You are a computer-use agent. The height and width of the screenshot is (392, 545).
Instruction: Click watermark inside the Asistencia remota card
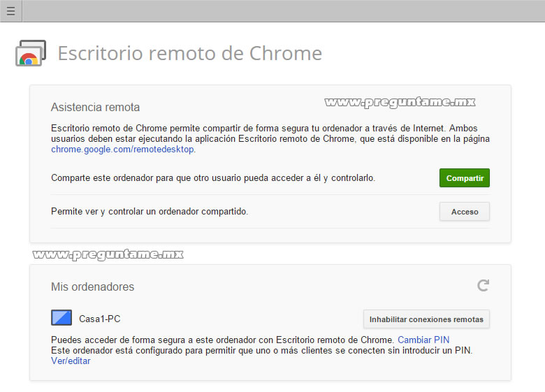pos(400,102)
